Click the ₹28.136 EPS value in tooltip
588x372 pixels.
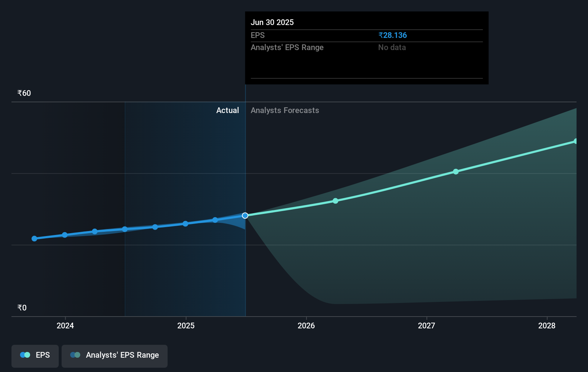pos(392,35)
